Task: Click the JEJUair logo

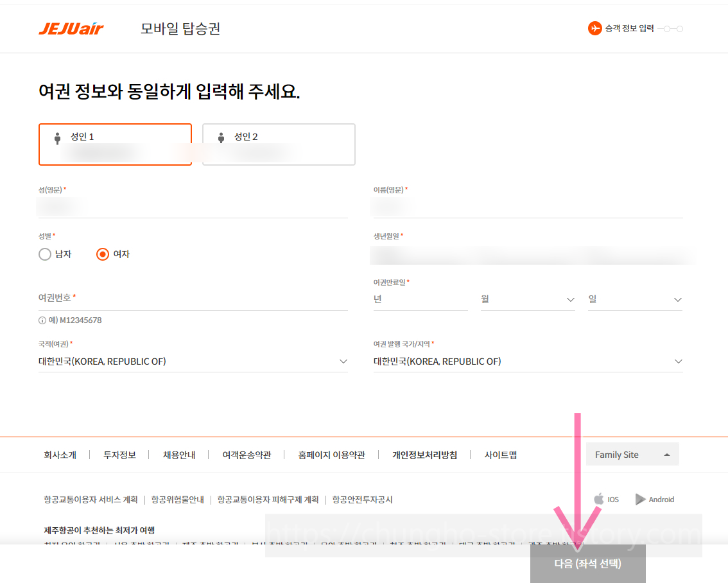Action: coord(71,28)
